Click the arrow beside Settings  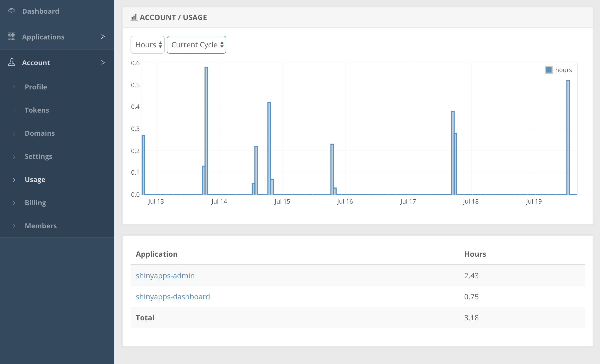(14, 156)
